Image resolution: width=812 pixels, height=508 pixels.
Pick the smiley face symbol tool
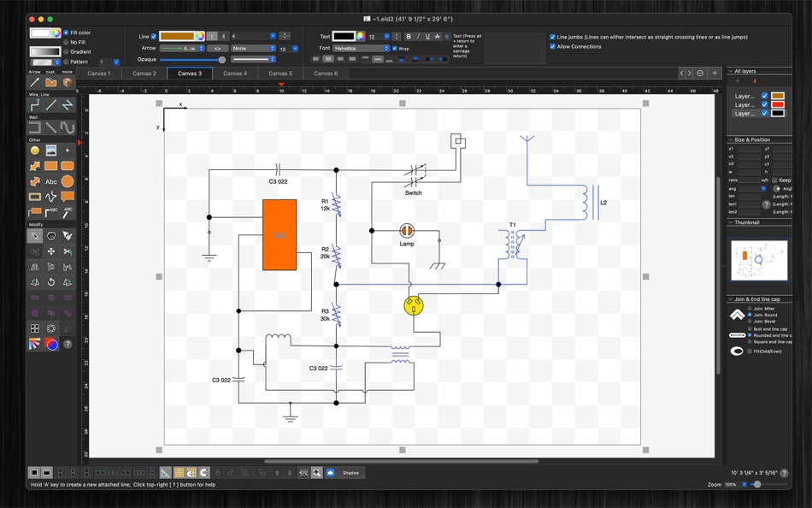pyautogui.click(x=35, y=151)
